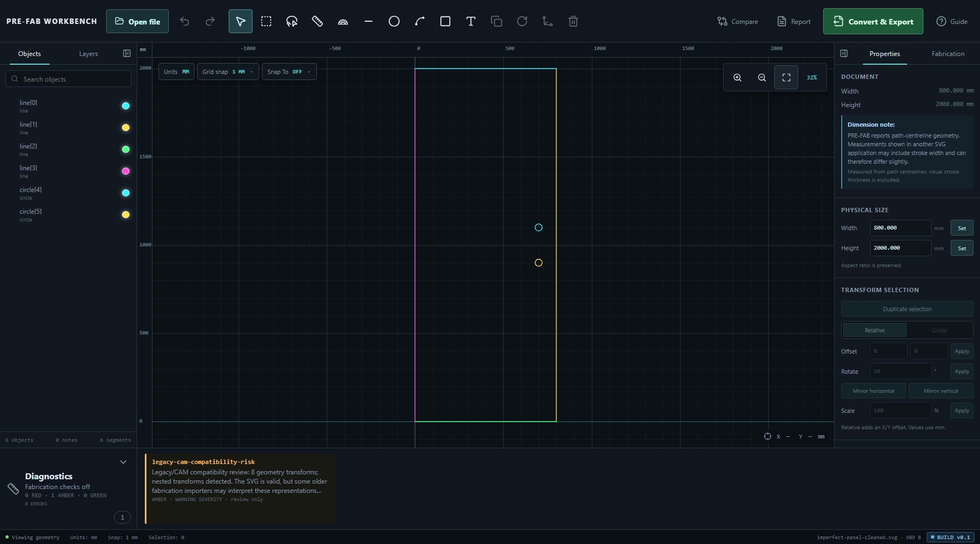Pick the arc curve tool
980x544 pixels.
420,21
